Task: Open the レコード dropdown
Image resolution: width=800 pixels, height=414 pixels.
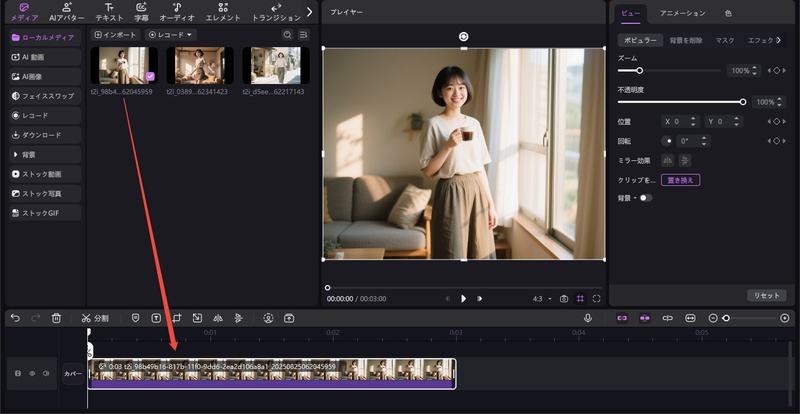Action: coord(171,35)
